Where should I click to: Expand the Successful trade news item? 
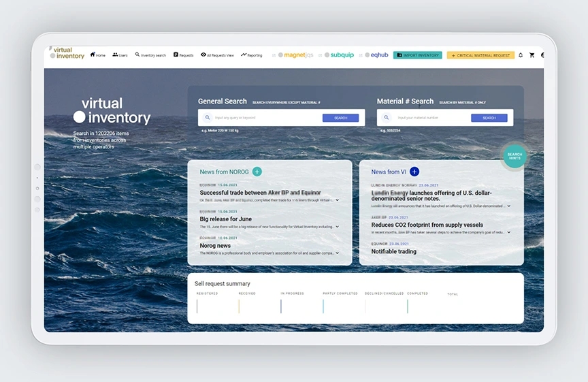click(337, 200)
